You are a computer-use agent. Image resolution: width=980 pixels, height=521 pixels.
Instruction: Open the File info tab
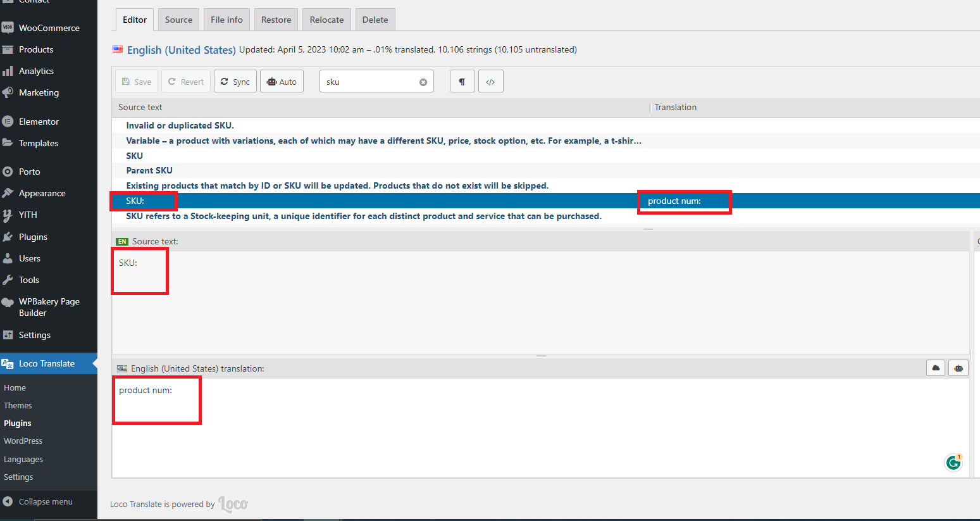point(226,20)
